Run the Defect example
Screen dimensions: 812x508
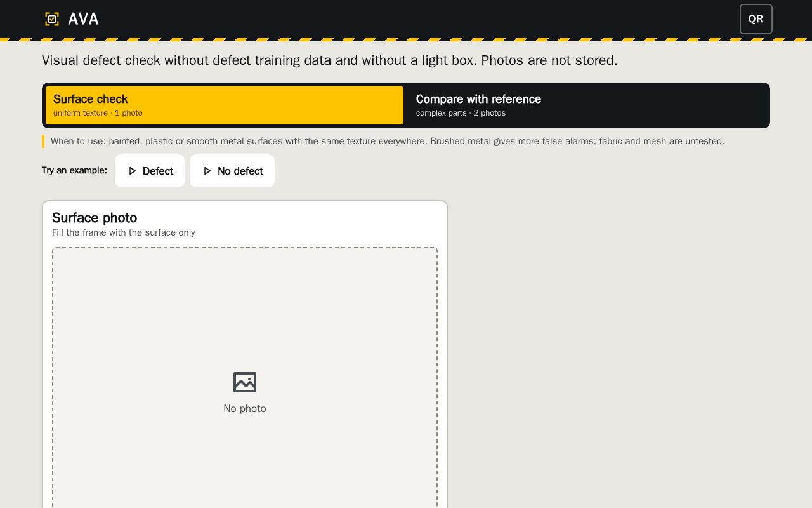[150, 171]
